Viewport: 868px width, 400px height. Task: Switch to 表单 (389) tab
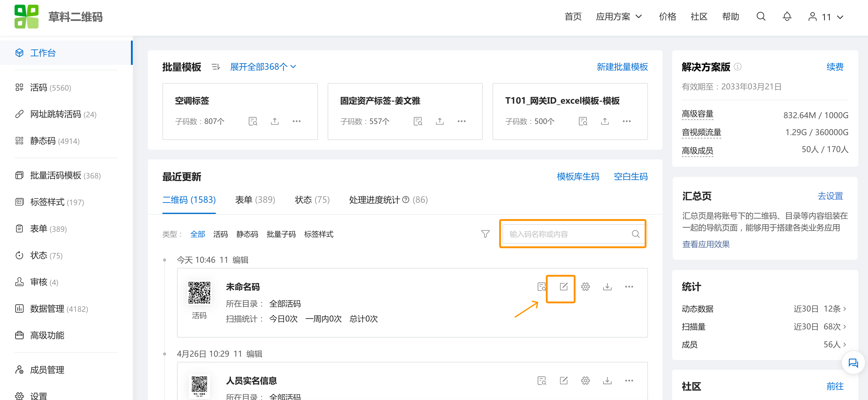pyautogui.click(x=255, y=200)
